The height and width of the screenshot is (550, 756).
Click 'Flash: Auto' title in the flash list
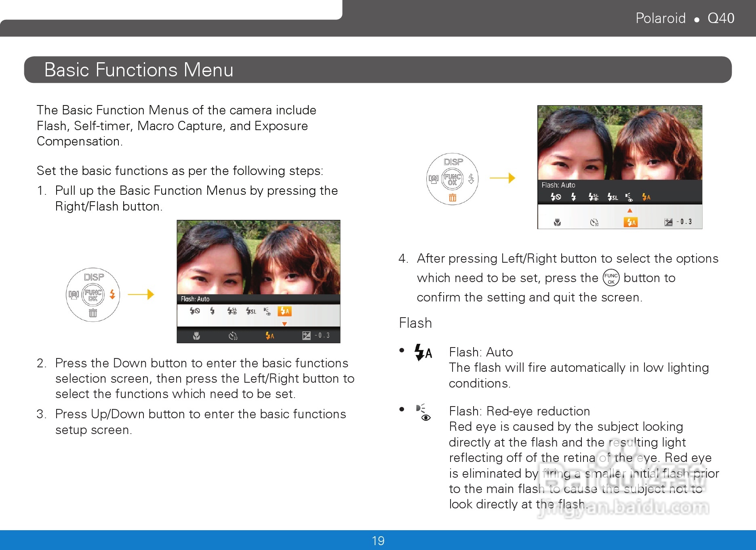click(481, 352)
